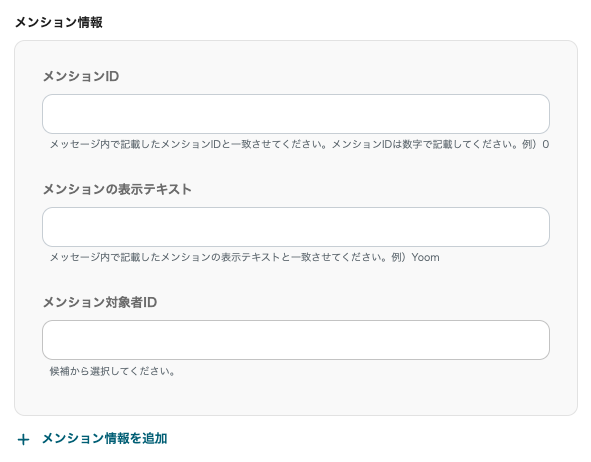
Task: Select the field above the 数字で記載 hint
Action: click(x=296, y=114)
